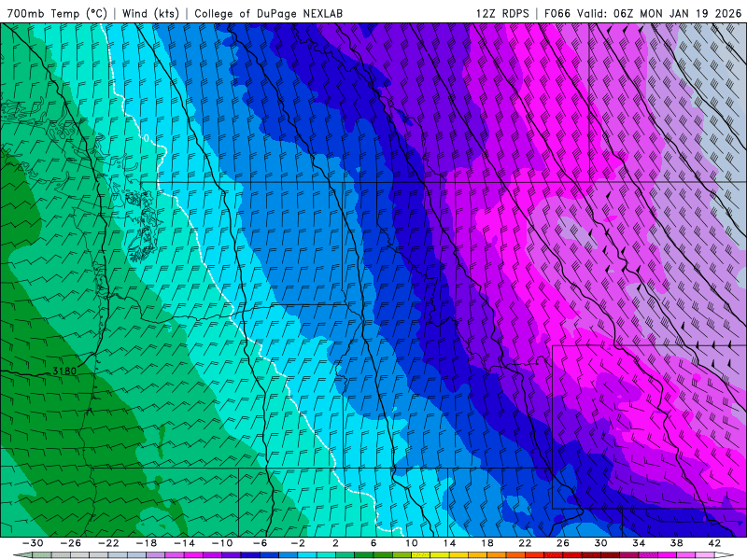Click the "26" color scale label
The height and width of the screenshot is (560, 747).
[x=563, y=543]
